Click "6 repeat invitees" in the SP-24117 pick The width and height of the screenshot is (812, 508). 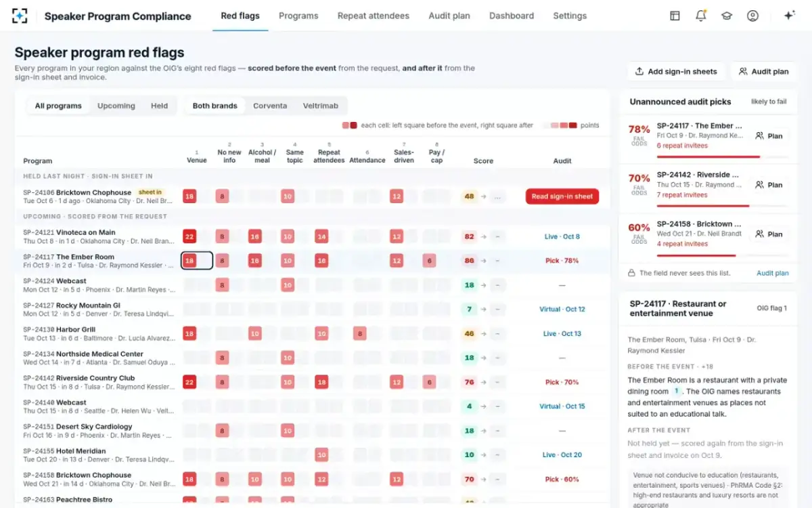point(682,146)
